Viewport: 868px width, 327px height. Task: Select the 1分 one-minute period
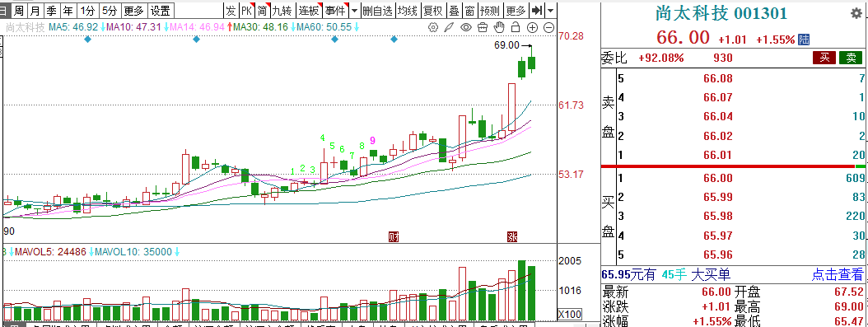pyautogui.click(x=87, y=10)
